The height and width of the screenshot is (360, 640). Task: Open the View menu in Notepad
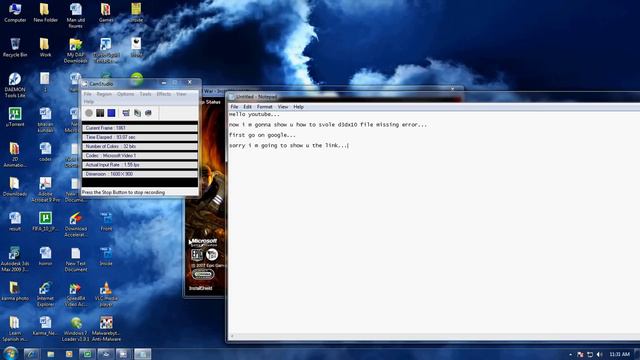pos(283,107)
